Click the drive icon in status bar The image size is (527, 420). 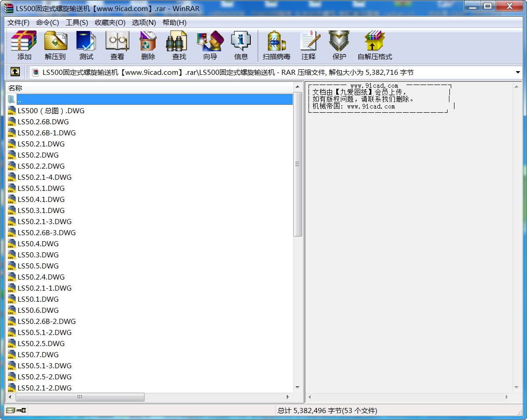click(x=11, y=410)
